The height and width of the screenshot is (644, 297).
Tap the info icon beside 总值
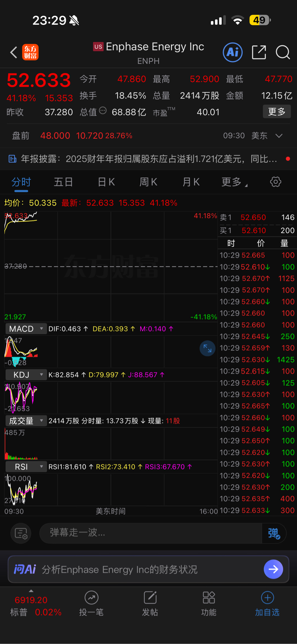point(103,111)
